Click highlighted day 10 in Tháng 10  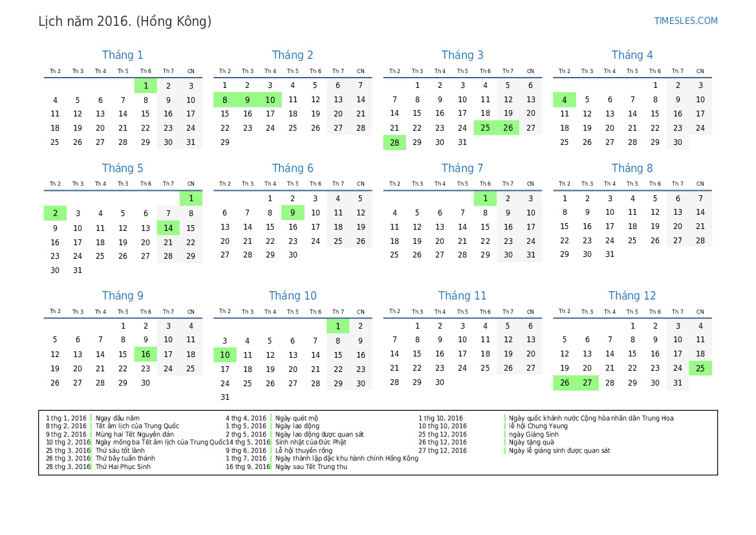(x=224, y=355)
